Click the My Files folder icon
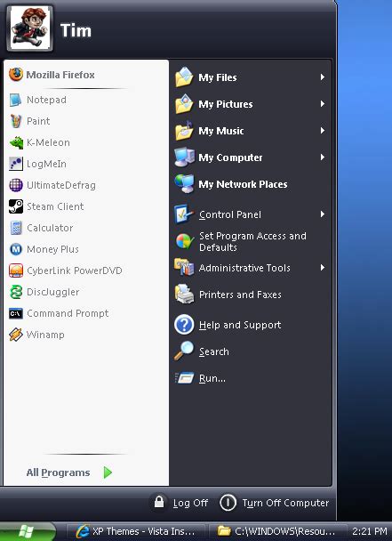Screen dimensions: 392x541 [x=184, y=77]
